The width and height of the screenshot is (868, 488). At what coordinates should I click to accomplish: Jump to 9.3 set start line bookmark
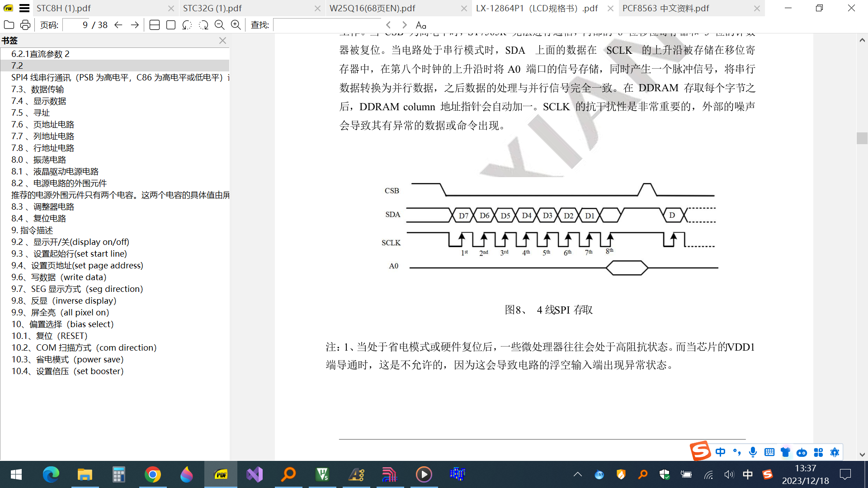115,253
